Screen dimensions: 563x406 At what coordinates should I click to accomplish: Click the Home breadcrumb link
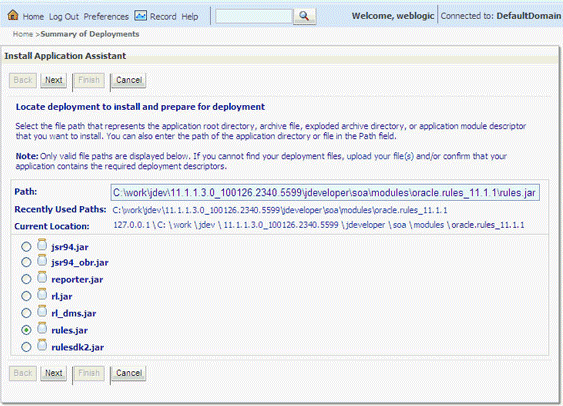point(23,34)
